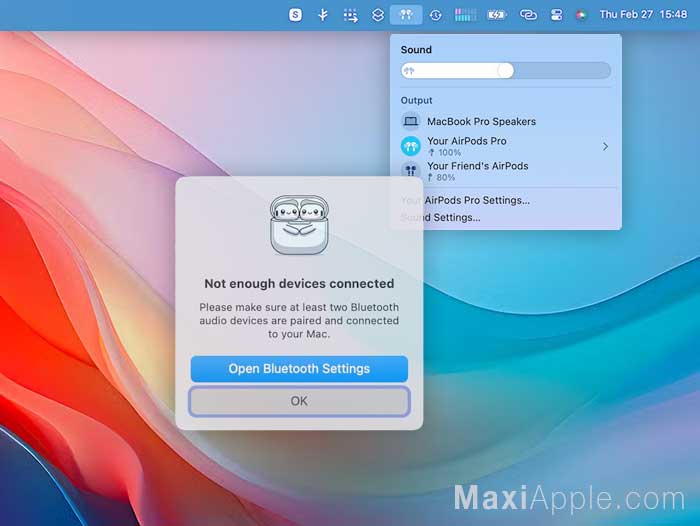The height and width of the screenshot is (526, 700).
Task: Click the Siri icon in the menu bar
Action: [581, 15]
